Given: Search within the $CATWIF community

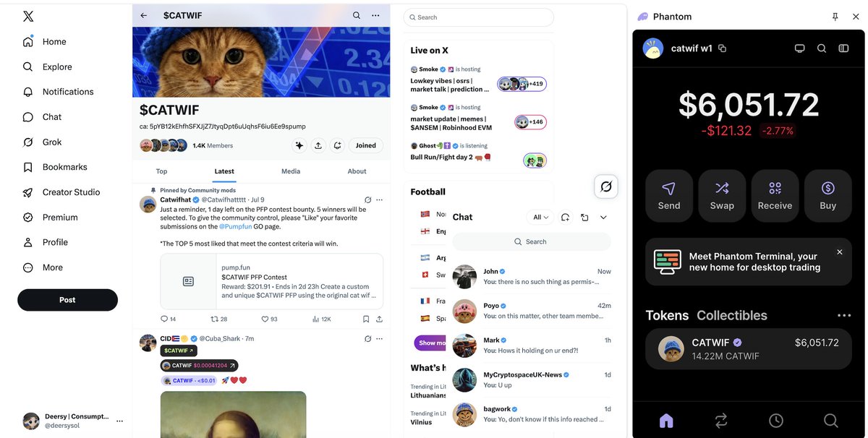Looking at the screenshot, I should 357,15.
